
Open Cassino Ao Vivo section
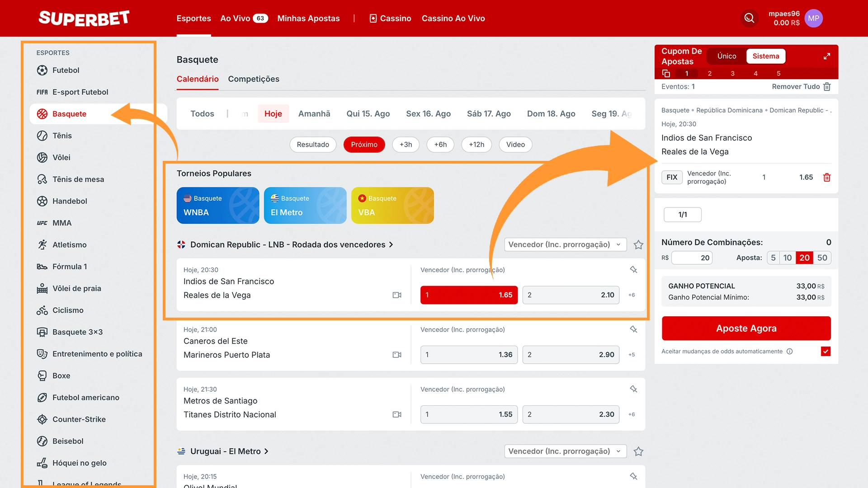(x=453, y=18)
